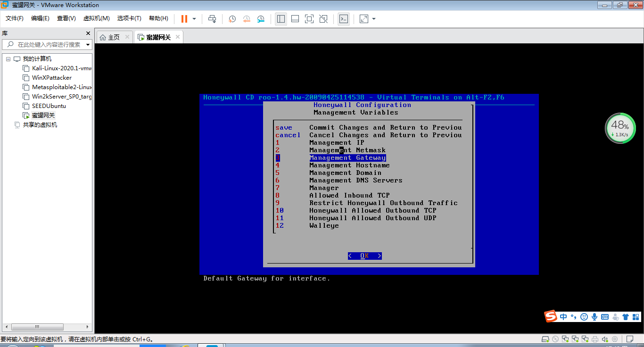The image size is (644, 347).
Task: Switch to the 主页 tab
Action: (114, 37)
